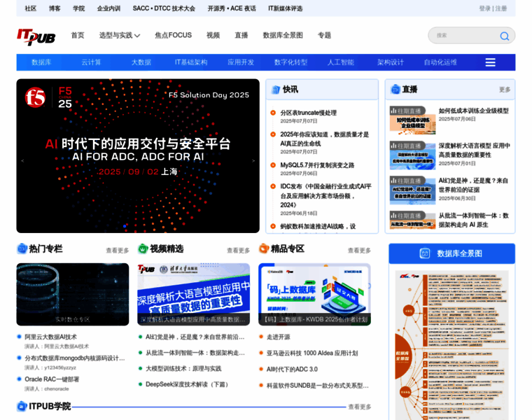Click the ITPUB logo
Image resolution: width=532 pixels, height=420 pixels.
36,36
